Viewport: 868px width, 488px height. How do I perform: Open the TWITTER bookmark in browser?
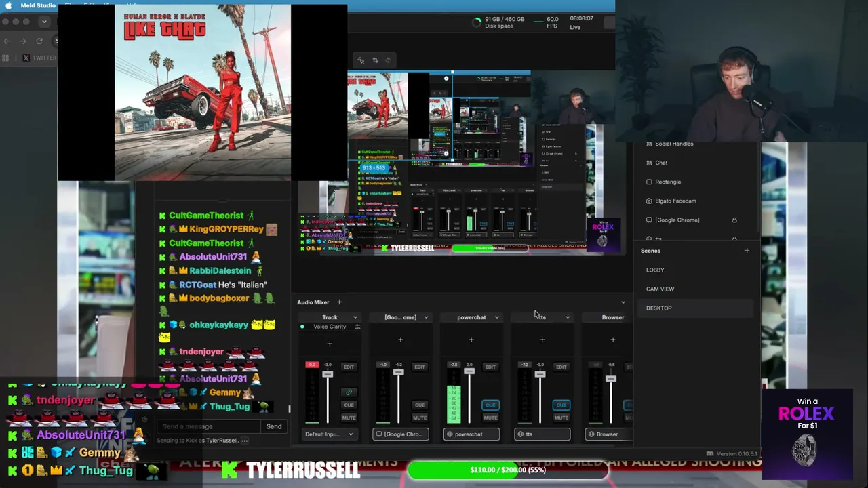tap(39, 58)
